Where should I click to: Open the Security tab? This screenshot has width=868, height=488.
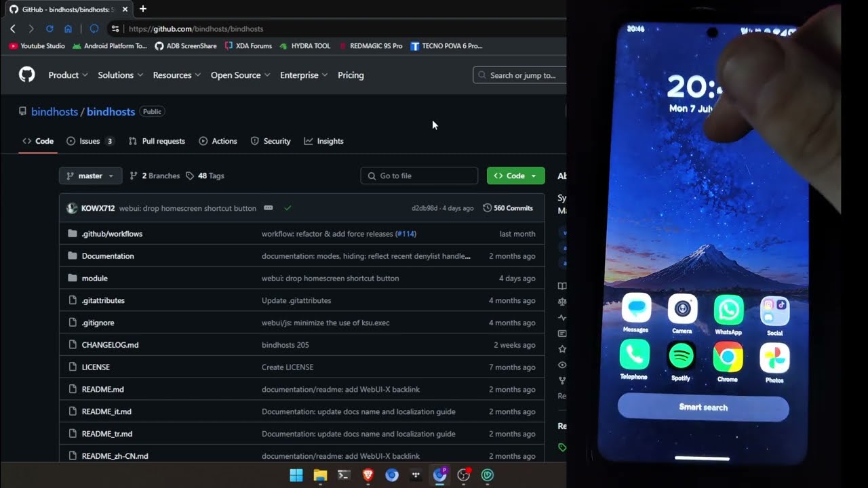271,141
